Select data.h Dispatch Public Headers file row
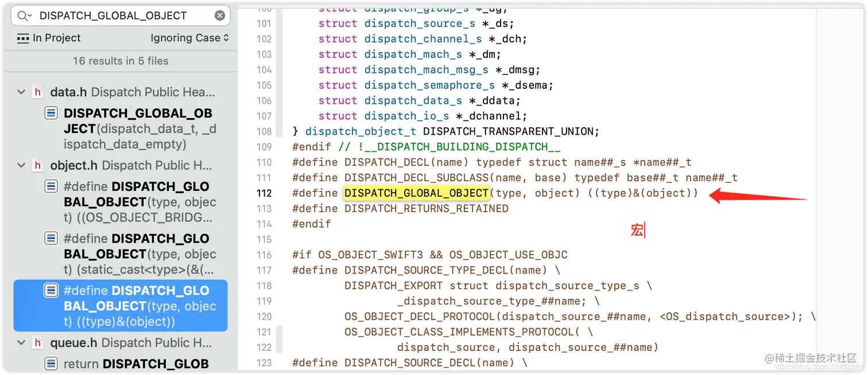The width and height of the screenshot is (868, 375). (x=121, y=92)
